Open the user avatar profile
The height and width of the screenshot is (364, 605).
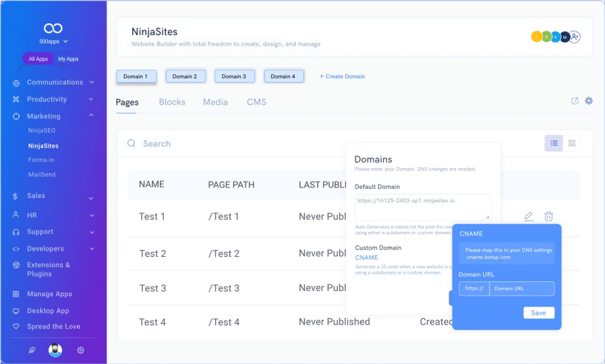(x=55, y=350)
